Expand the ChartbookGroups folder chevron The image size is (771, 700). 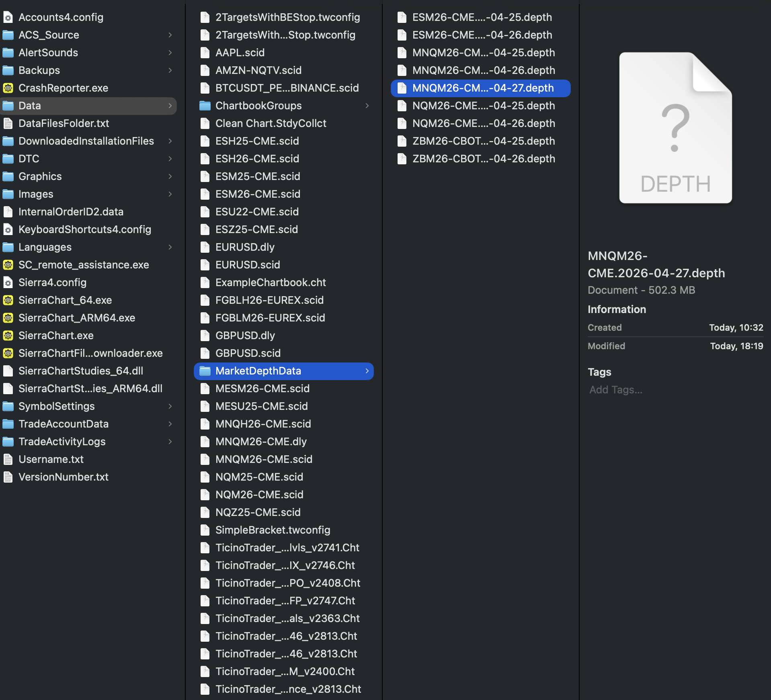(367, 106)
